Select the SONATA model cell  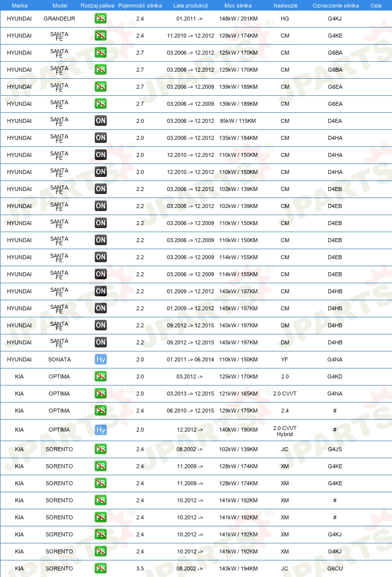59,359
